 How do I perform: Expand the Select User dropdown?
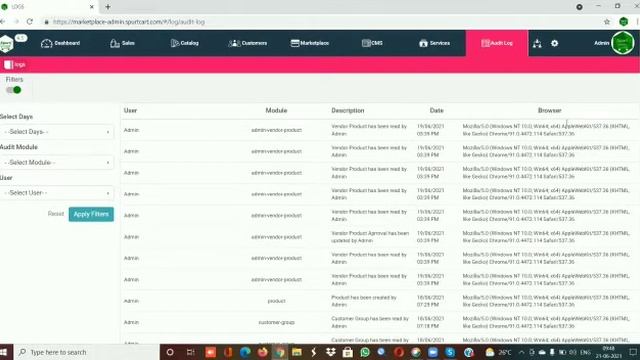point(57,193)
